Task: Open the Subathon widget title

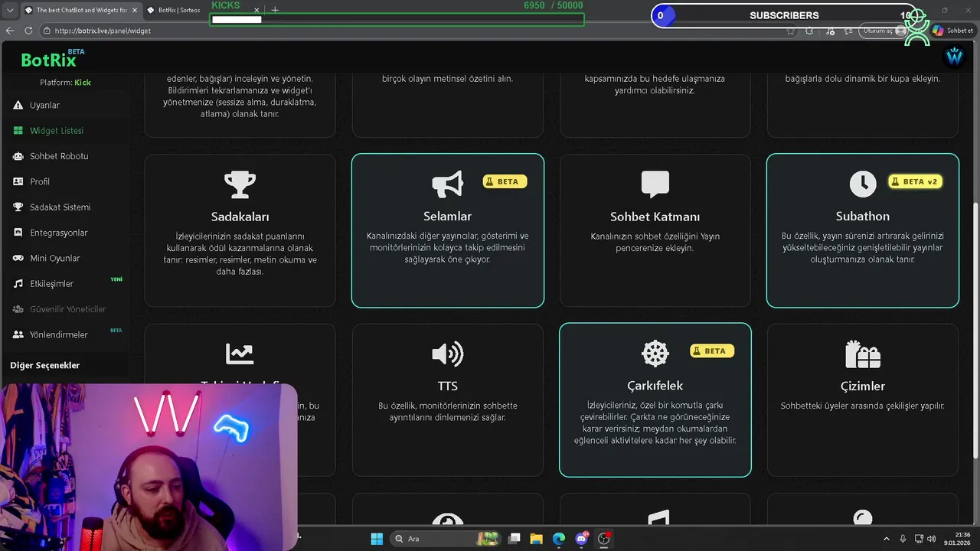Action: coord(863,217)
